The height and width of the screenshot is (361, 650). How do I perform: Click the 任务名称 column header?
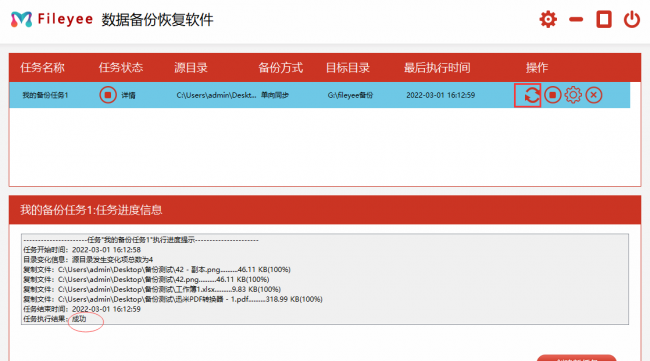coord(42,68)
